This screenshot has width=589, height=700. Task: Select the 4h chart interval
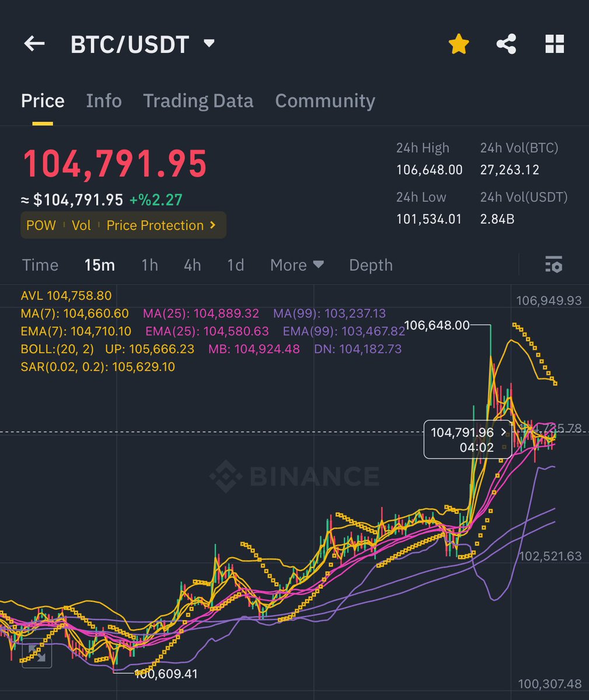[x=192, y=265]
